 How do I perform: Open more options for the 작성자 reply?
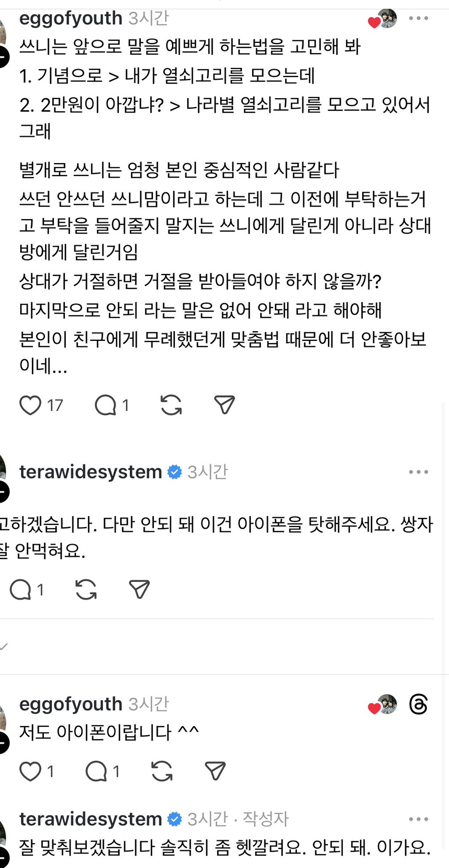tap(418, 819)
